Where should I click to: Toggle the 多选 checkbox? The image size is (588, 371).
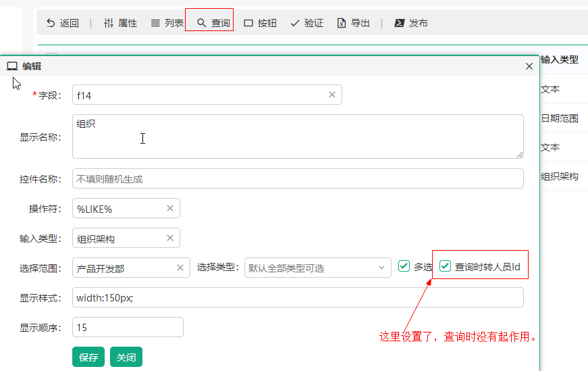[404, 266]
